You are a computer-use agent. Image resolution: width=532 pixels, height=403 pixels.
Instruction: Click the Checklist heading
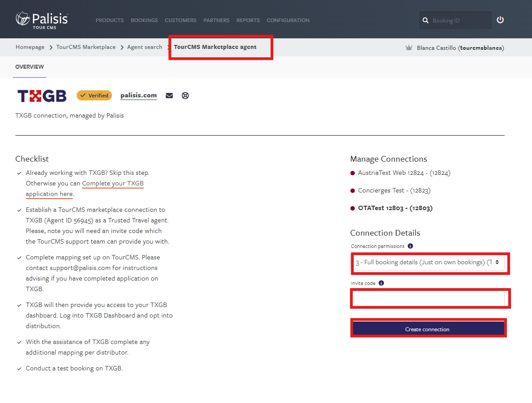pyautogui.click(x=32, y=159)
